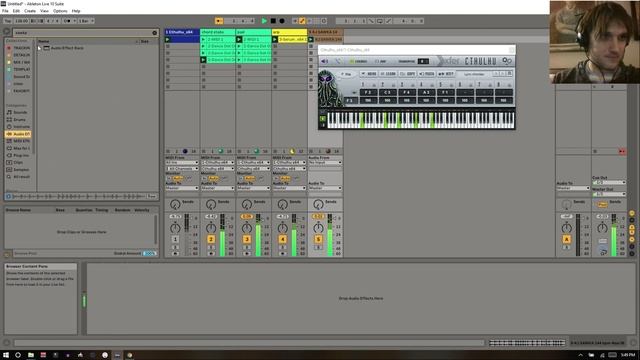Open the Help menu
640x360 pixels.
[x=76, y=11]
